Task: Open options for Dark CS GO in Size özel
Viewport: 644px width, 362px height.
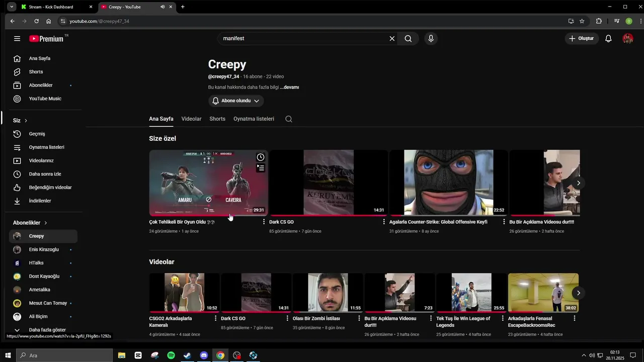Action: [x=384, y=222]
